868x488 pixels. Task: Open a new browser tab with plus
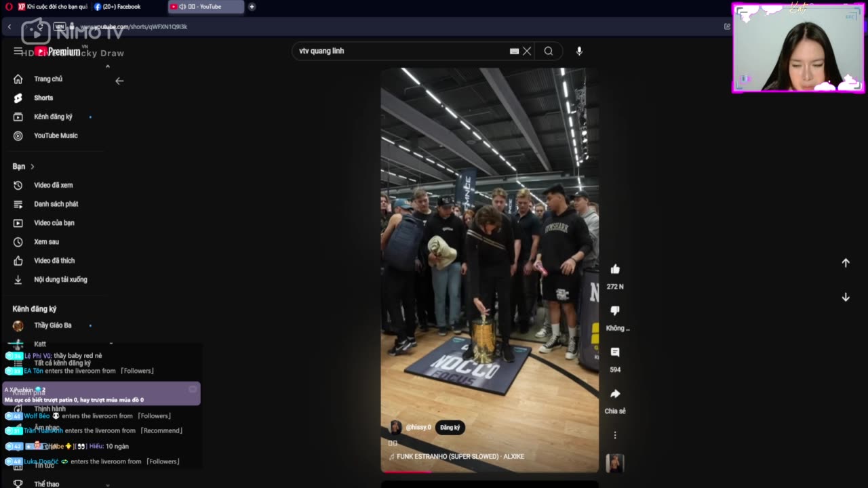[252, 7]
